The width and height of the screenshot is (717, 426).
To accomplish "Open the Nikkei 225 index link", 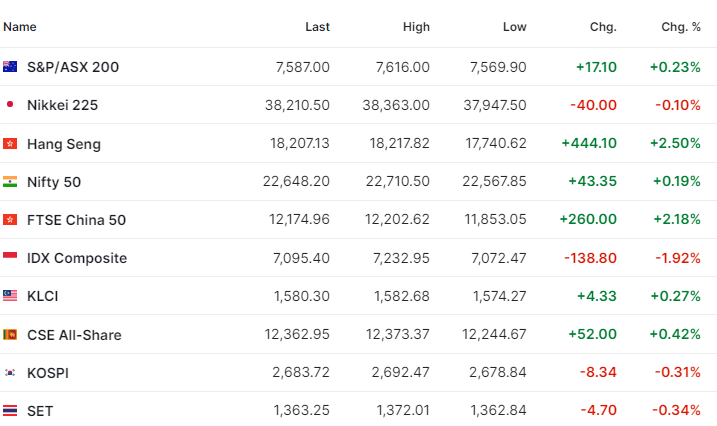I will (x=63, y=105).
